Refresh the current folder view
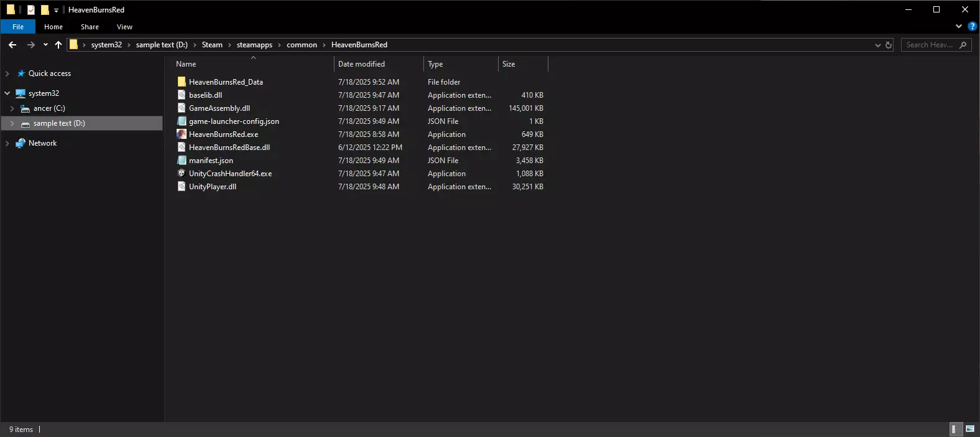The image size is (980, 437). coord(889,45)
